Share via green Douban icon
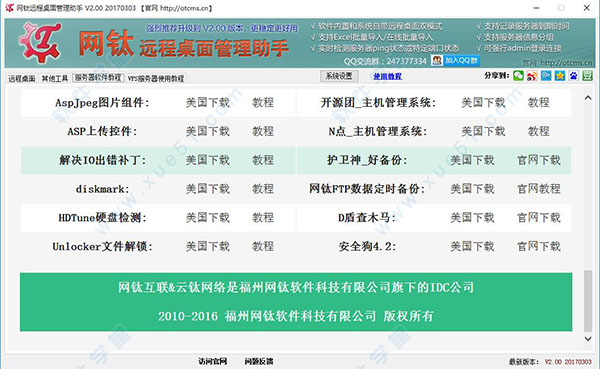 [587, 76]
